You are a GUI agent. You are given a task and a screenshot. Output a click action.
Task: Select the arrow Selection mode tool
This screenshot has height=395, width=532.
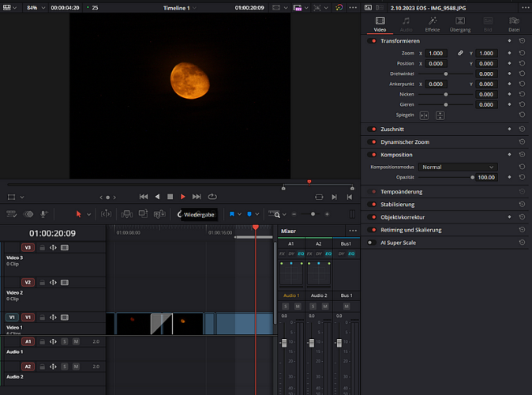(79, 214)
